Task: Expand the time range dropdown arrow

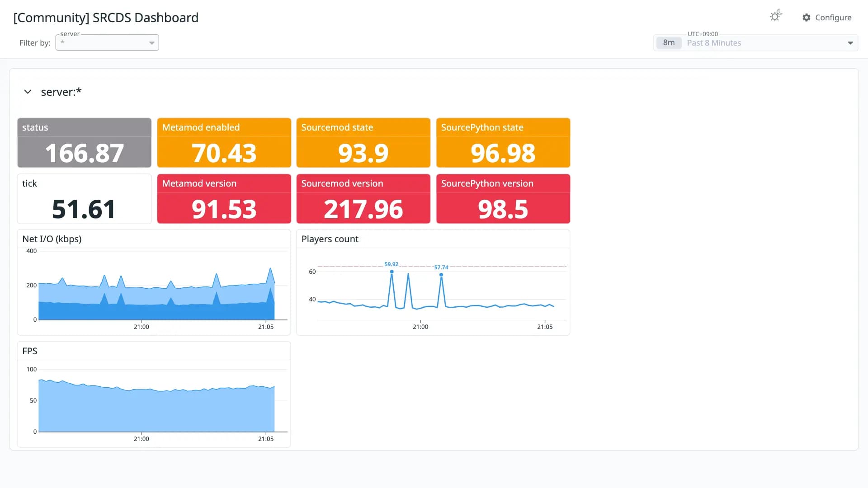Action: 850,43
